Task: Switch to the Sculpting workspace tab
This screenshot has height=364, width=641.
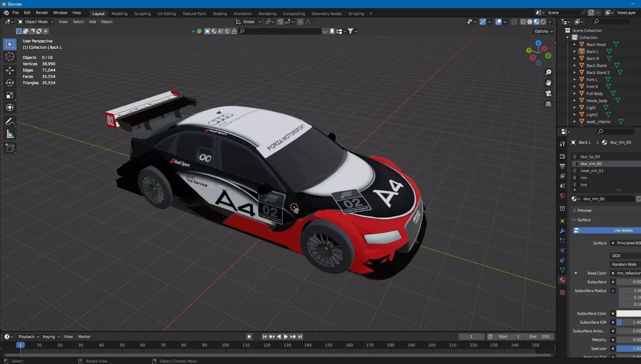Action: 142,14
